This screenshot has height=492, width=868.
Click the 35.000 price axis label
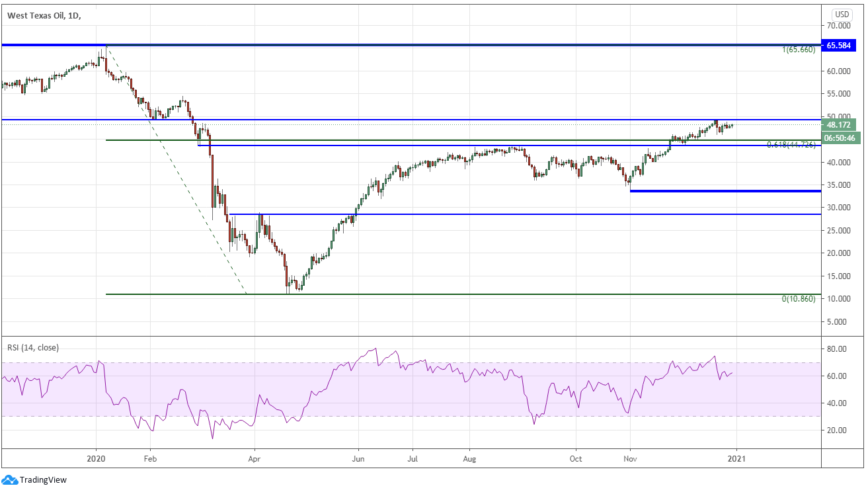point(838,185)
